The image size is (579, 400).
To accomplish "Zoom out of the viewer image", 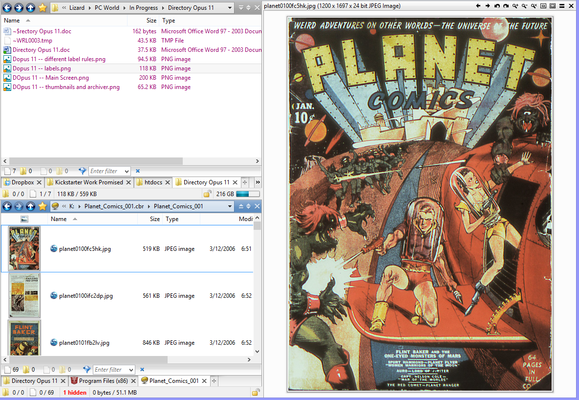I will pyautogui.click(x=524, y=6).
